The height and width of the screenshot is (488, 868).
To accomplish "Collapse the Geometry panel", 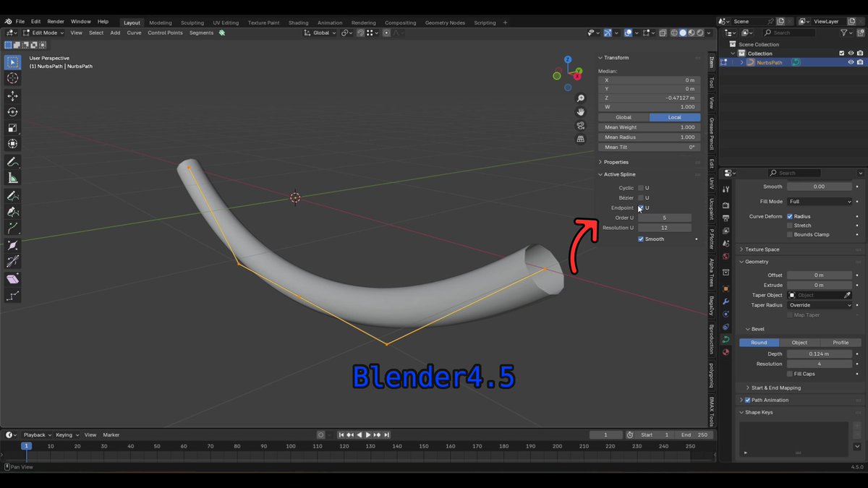I will click(x=756, y=262).
